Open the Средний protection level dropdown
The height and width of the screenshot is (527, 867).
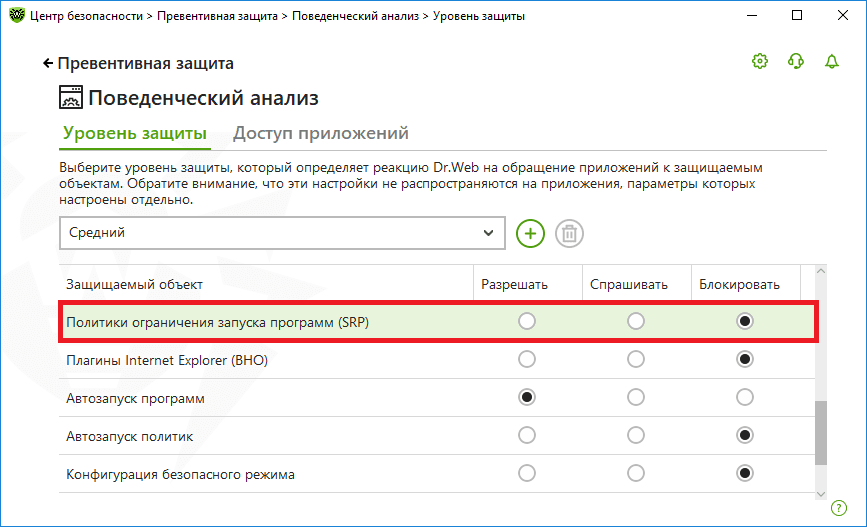tap(282, 233)
